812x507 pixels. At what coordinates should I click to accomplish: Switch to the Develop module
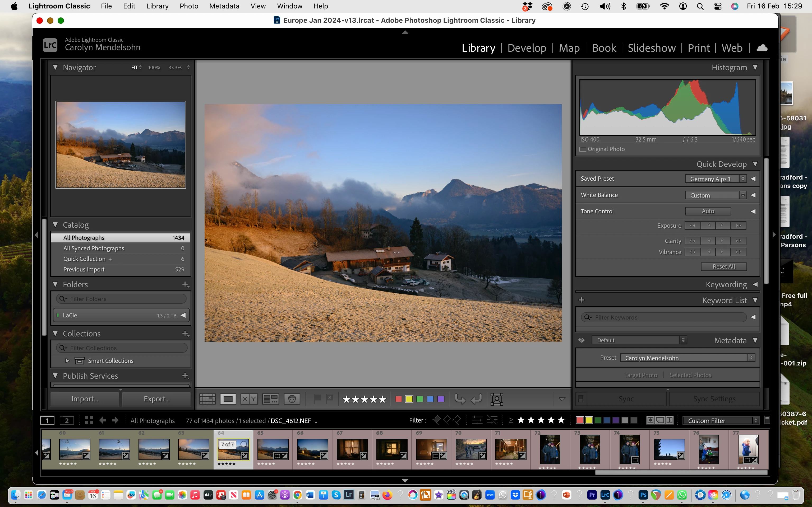pyautogui.click(x=527, y=48)
